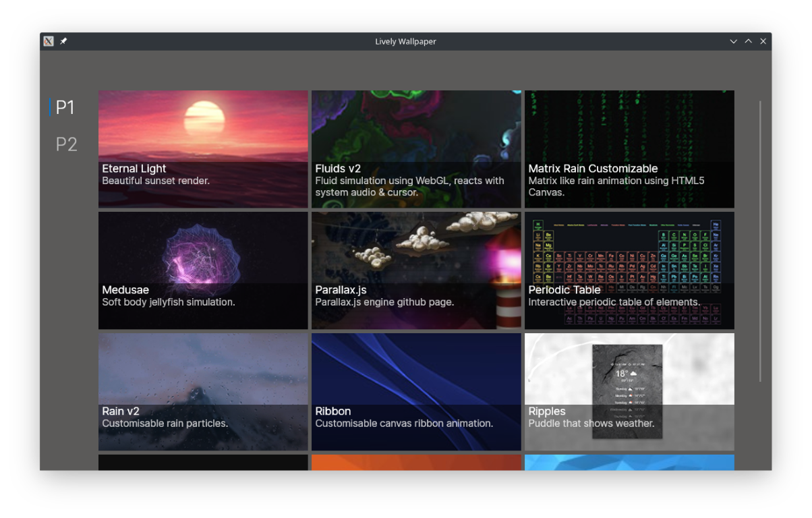This screenshot has height=518, width=812.
Task: Click the vertical scrollbar of the wallpaper grid
Action: click(x=760, y=241)
